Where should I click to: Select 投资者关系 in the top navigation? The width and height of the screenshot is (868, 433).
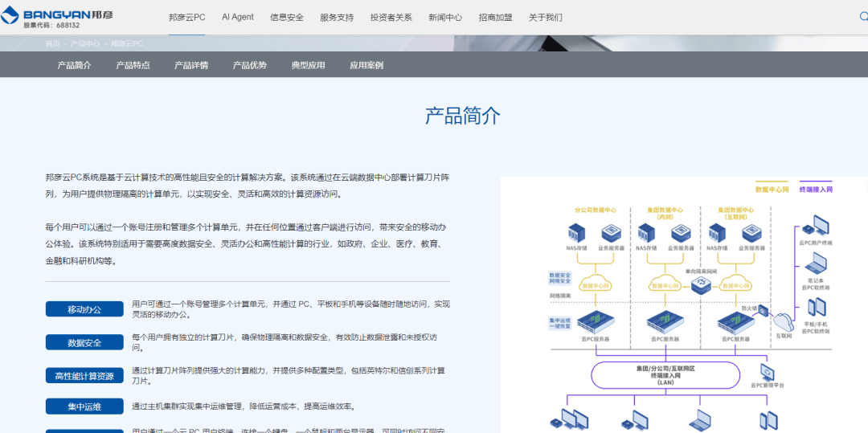[391, 17]
